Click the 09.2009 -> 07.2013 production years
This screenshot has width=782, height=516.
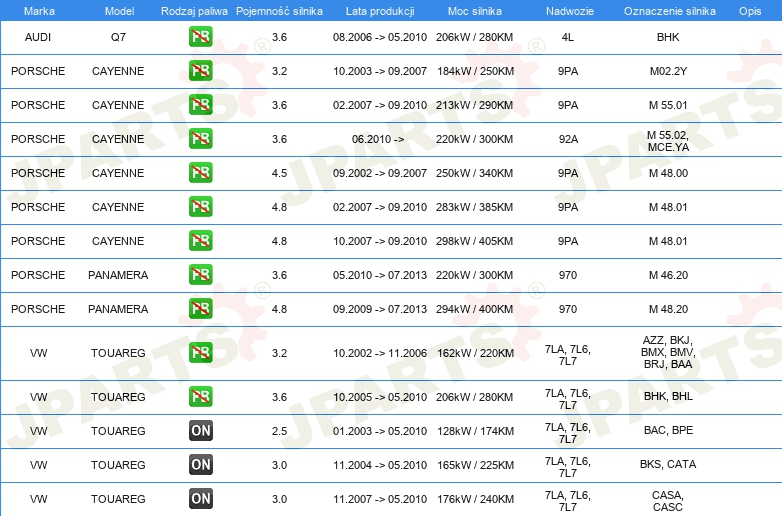[380, 309]
